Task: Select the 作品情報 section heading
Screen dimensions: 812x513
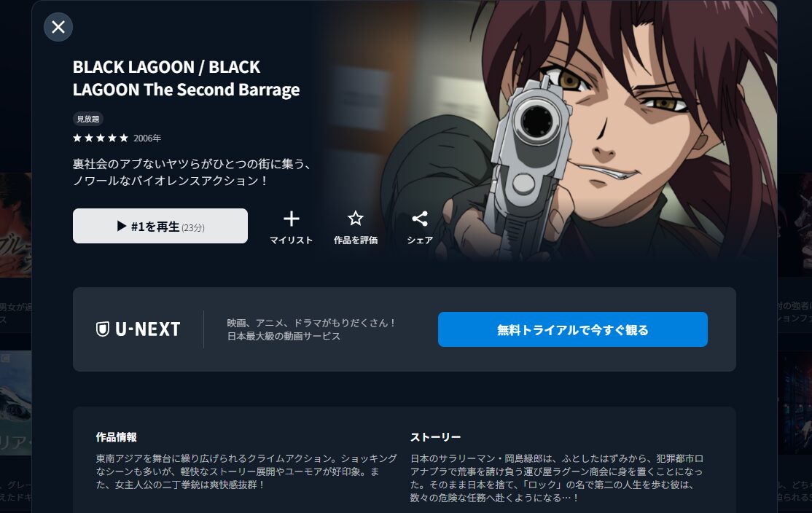Action: pyautogui.click(x=116, y=437)
